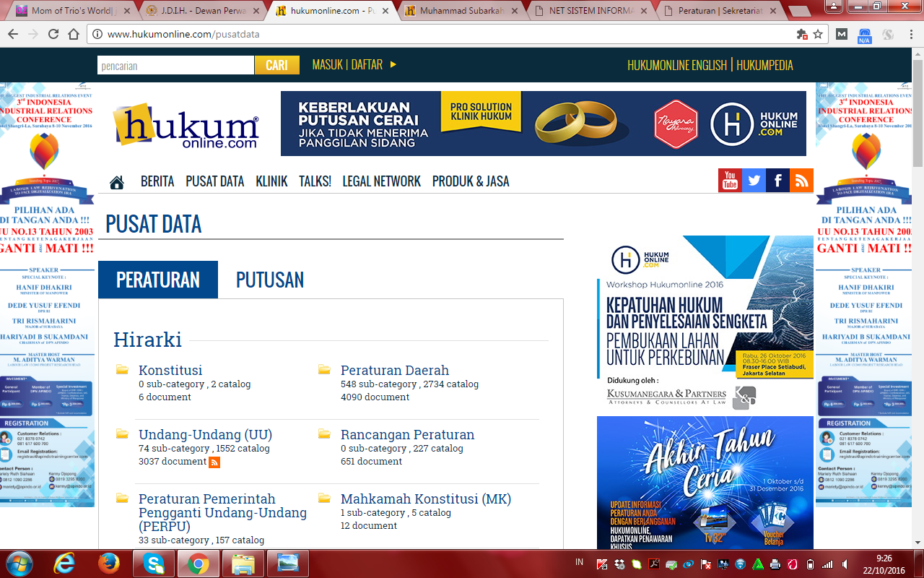Switch to the Muhammad Subarkah tab

tap(462, 11)
